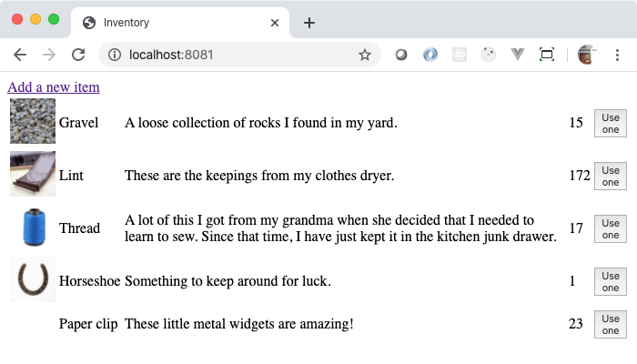
Task: Reload the page
Action: (x=78, y=55)
